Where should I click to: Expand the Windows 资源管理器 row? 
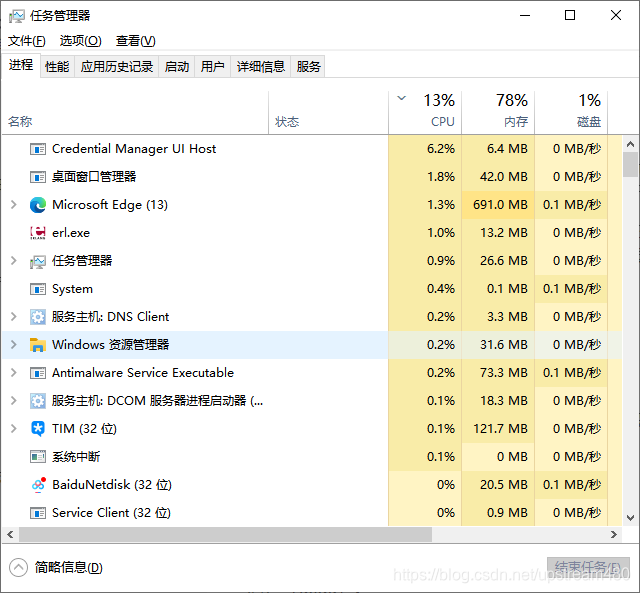(x=13, y=344)
